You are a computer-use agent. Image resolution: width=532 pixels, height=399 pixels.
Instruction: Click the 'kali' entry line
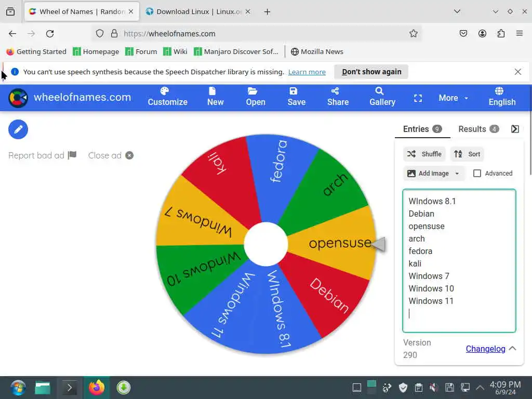415,263
